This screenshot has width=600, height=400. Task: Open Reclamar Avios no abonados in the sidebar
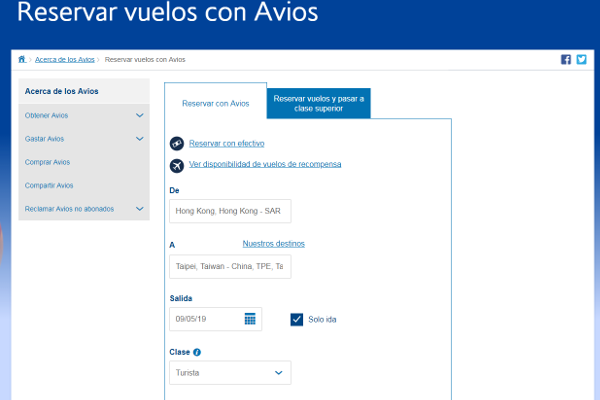click(69, 209)
